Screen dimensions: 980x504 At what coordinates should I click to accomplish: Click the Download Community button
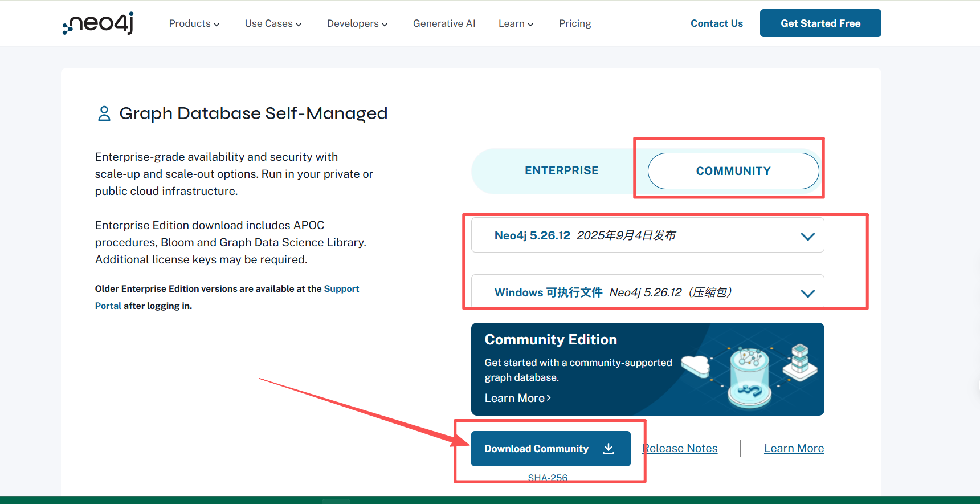pos(551,449)
